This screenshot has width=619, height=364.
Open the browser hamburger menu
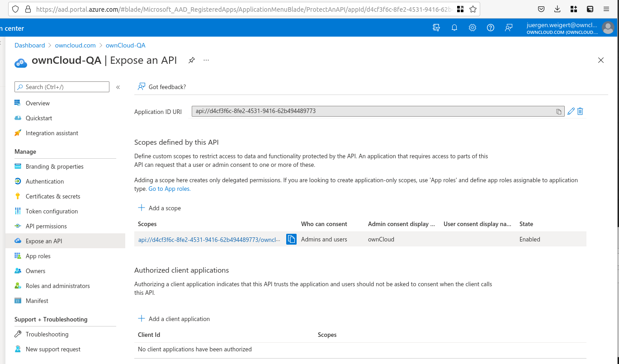tap(606, 9)
